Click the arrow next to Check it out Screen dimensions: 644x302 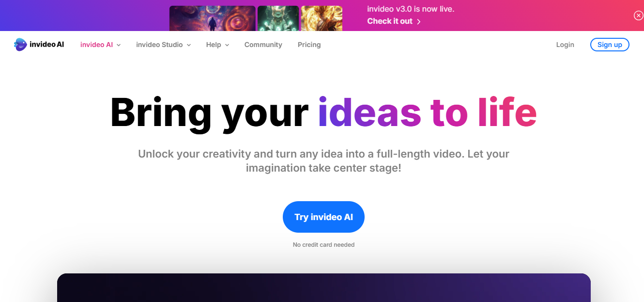tap(419, 21)
